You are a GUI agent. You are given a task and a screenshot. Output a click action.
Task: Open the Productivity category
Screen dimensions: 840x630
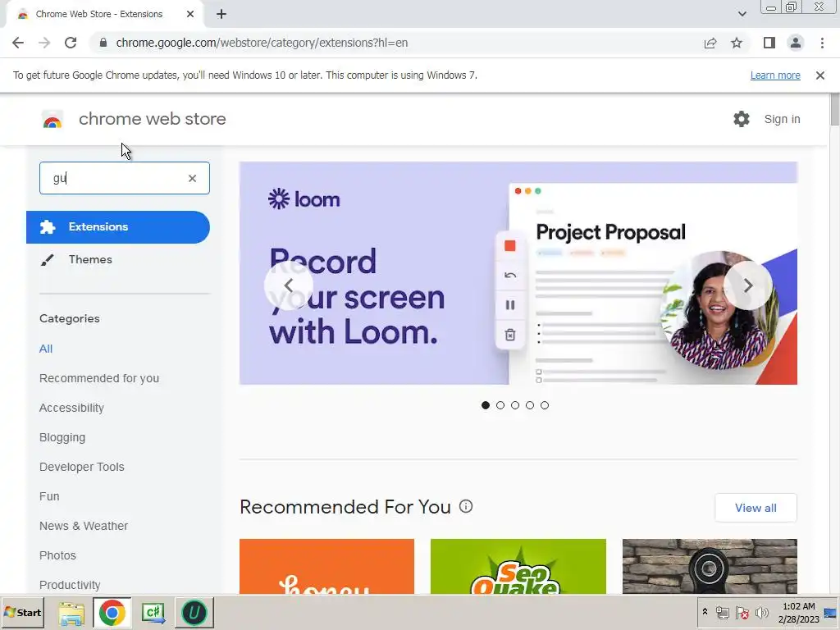pos(71,585)
